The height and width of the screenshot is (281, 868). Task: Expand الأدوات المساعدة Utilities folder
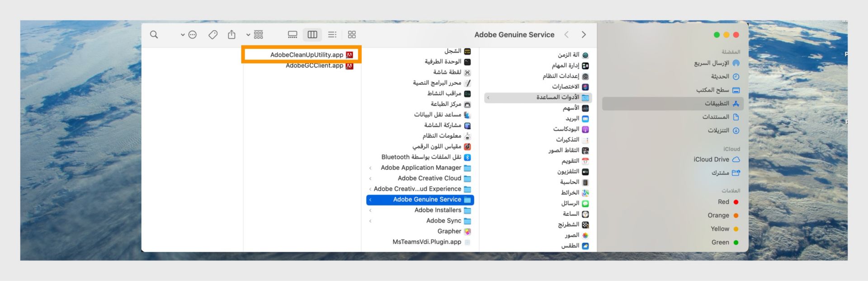pos(488,98)
